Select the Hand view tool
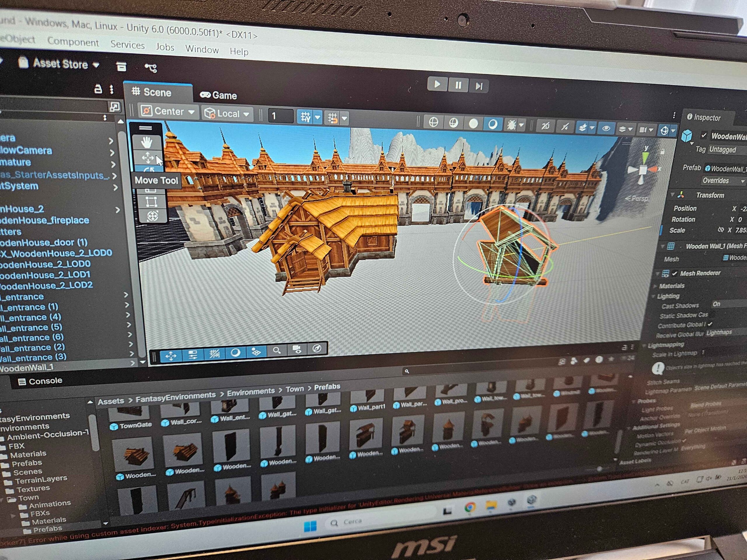747x560 pixels. (146, 143)
